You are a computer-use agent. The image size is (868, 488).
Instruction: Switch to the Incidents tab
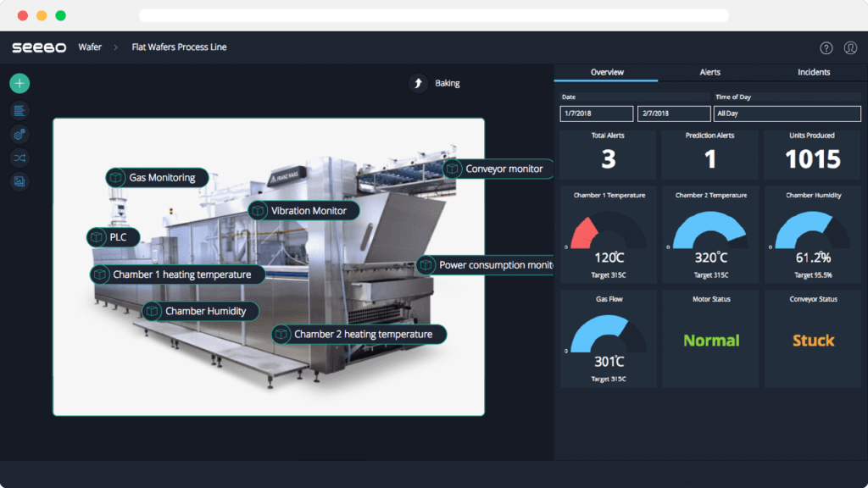813,72
